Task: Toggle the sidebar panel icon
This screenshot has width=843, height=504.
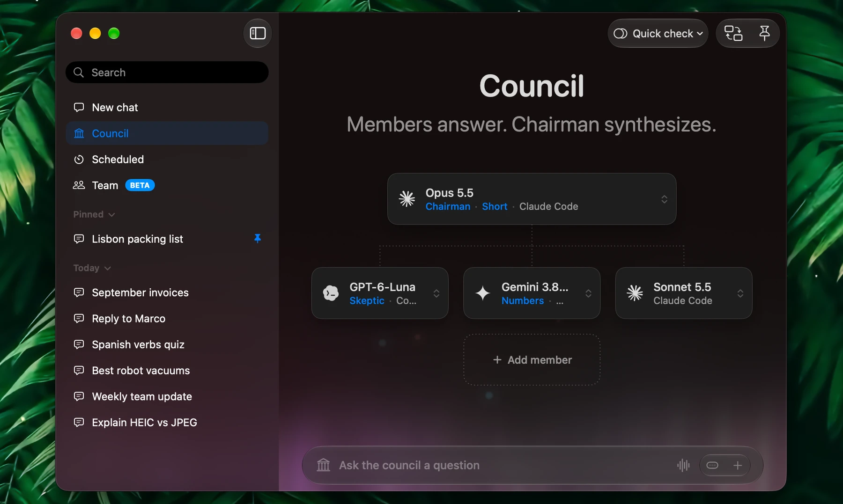Action: point(258,33)
